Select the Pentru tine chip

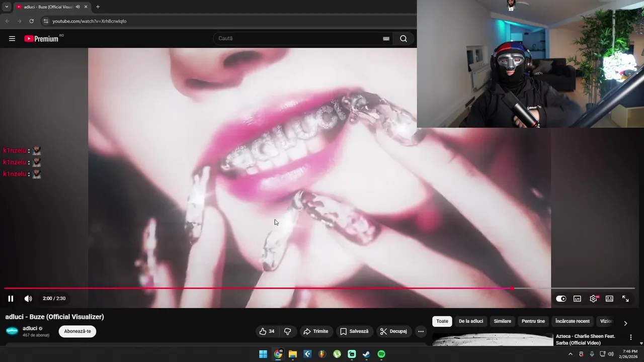click(x=533, y=321)
